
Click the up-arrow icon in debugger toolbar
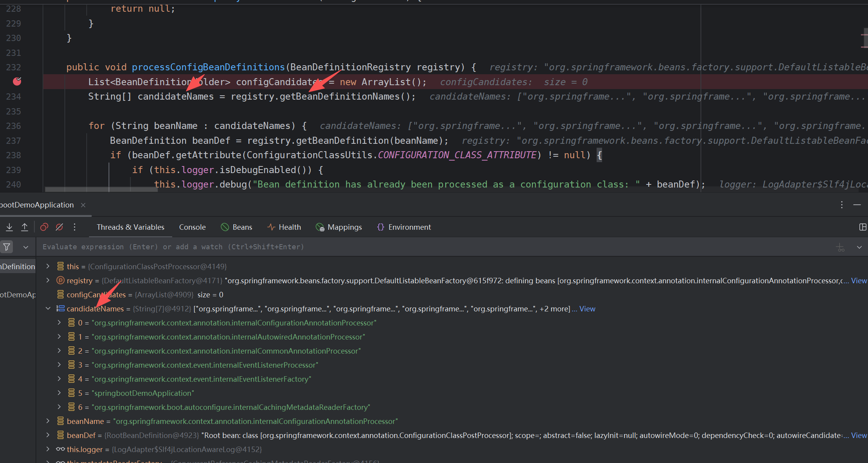25,227
